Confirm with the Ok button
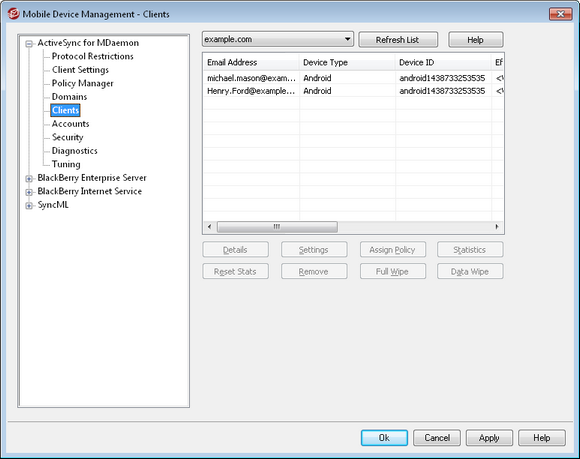Screen dimensions: 580x459 [384, 438]
